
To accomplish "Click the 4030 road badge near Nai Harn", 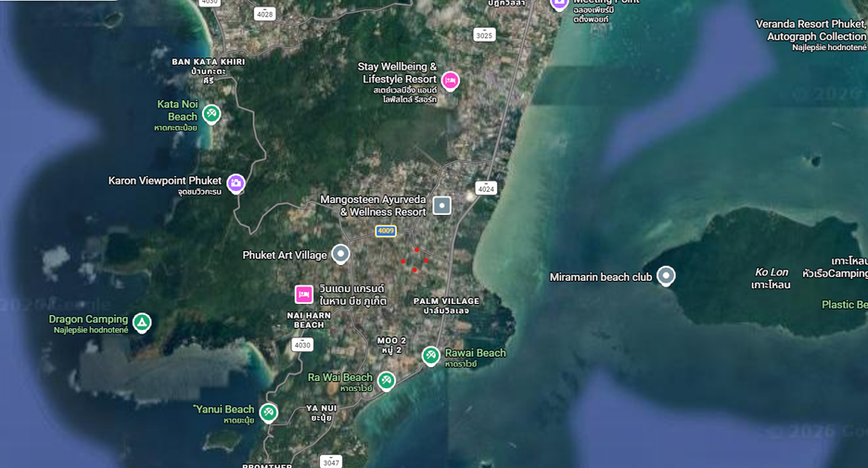I will 302,345.
